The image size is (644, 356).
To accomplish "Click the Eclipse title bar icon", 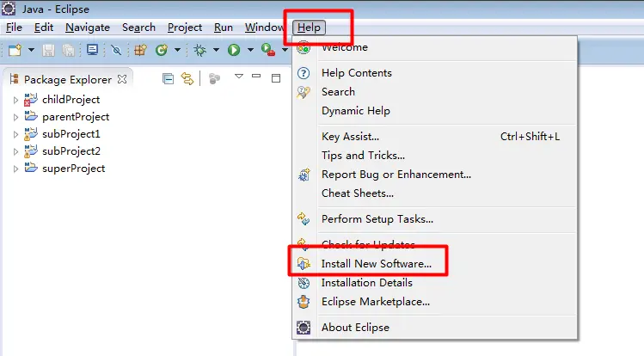I will 9,9.
